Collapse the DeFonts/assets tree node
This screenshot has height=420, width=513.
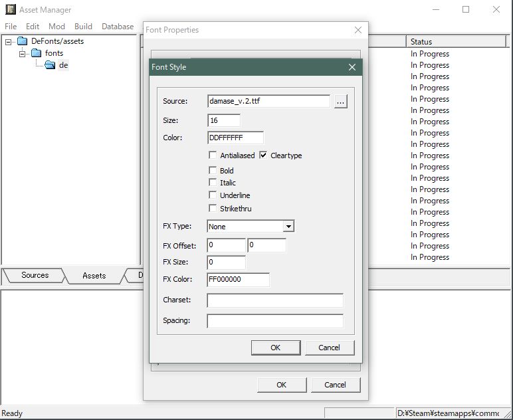click(9, 41)
